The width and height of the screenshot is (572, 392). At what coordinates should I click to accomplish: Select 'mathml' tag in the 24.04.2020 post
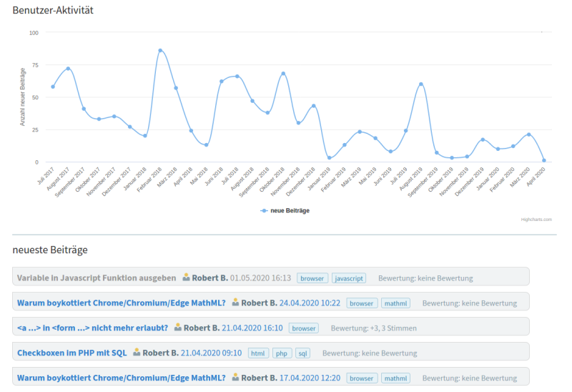click(395, 303)
